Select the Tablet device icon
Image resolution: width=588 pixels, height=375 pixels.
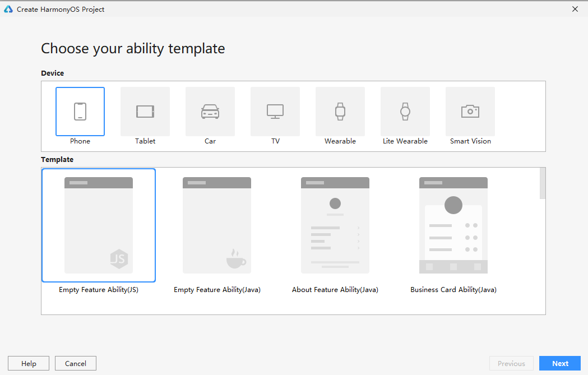[145, 112]
